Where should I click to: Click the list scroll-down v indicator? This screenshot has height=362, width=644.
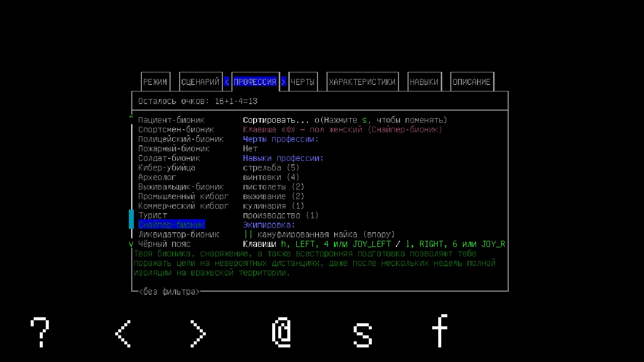point(131,244)
